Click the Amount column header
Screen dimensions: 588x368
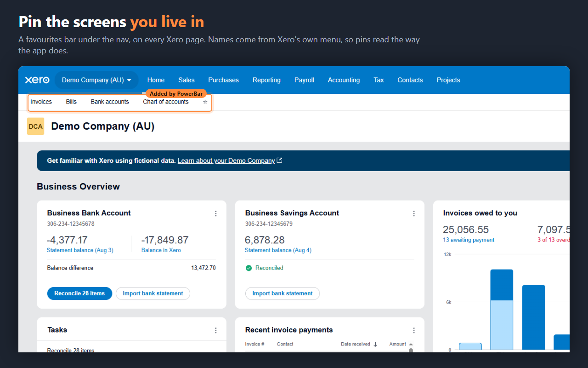pyautogui.click(x=398, y=344)
